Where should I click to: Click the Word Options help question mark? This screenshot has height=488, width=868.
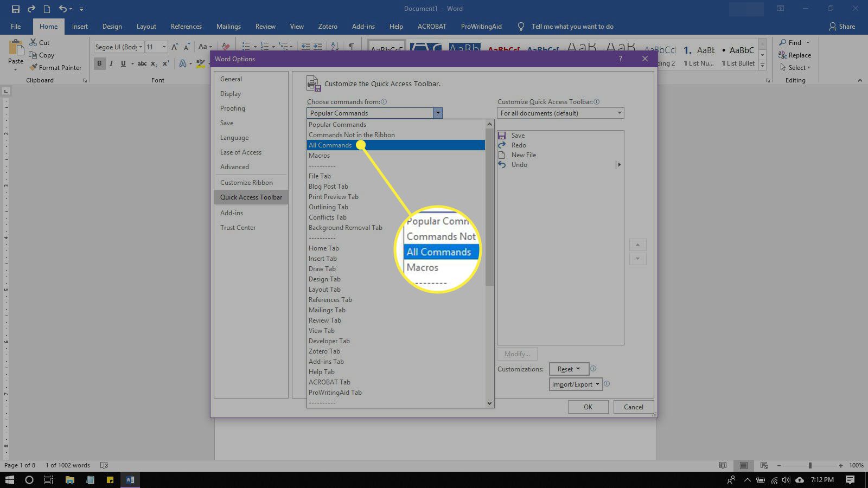coord(621,59)
